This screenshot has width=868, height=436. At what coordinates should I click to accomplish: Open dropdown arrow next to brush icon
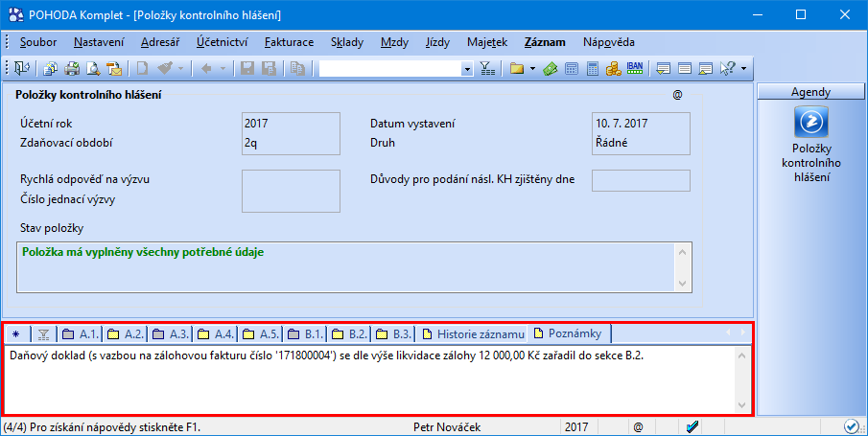coord(180,69)
